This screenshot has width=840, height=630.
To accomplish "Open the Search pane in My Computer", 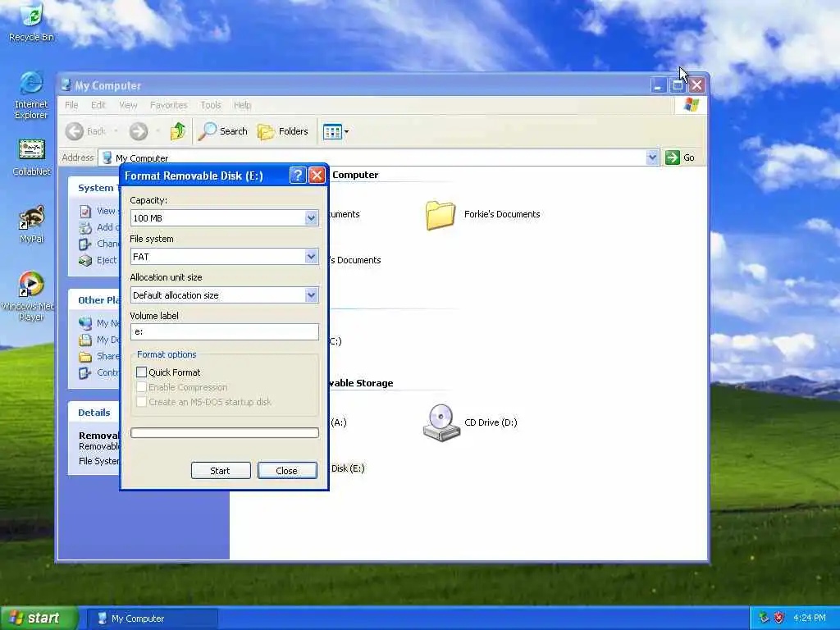I will point(223,131).
